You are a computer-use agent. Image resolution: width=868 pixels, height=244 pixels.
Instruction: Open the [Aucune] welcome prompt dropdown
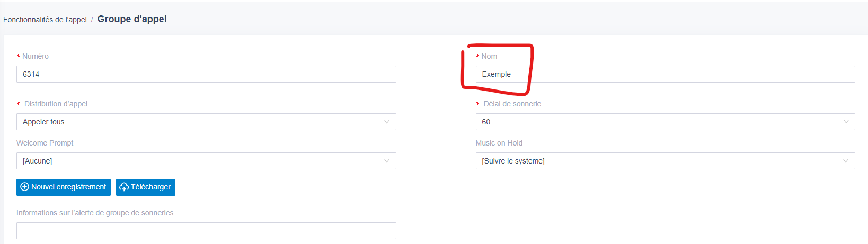206,161
